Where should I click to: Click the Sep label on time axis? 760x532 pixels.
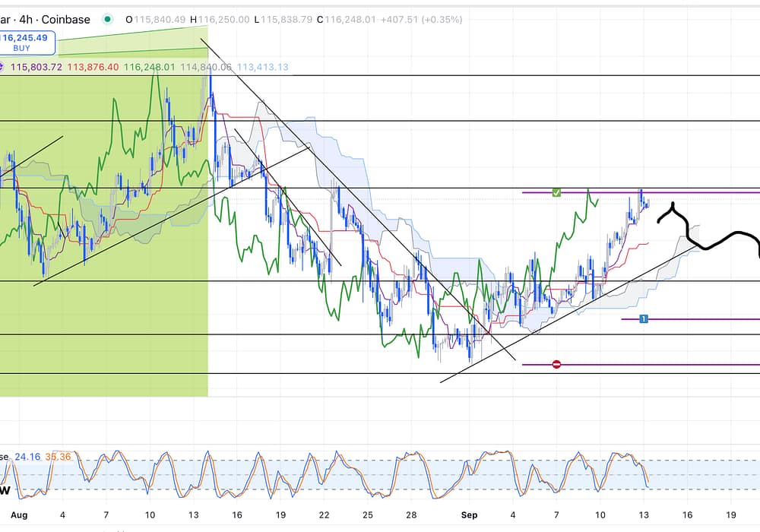tap(469, 515)
